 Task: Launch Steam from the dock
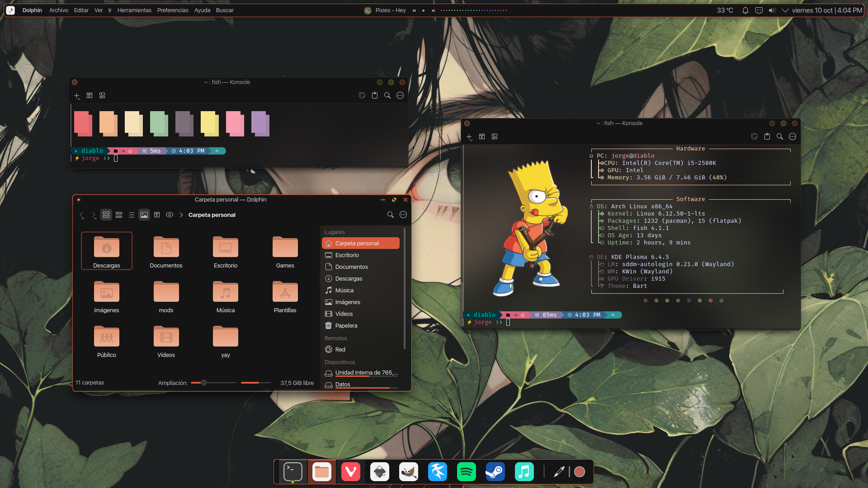pos(495,472)
